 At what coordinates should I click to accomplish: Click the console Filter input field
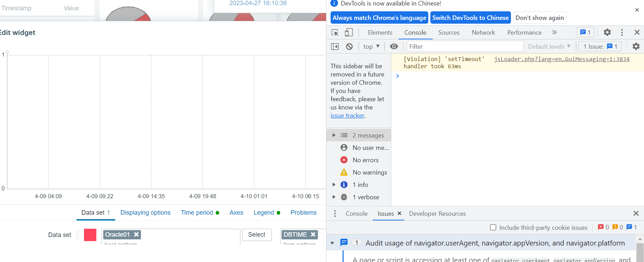[465, 46]
